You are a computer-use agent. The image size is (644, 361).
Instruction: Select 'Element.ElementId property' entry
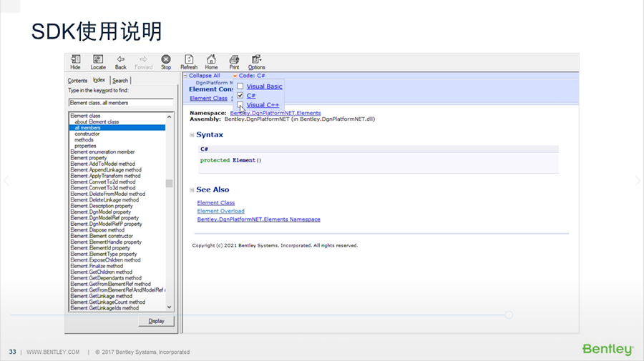click(x=99, y=248)
